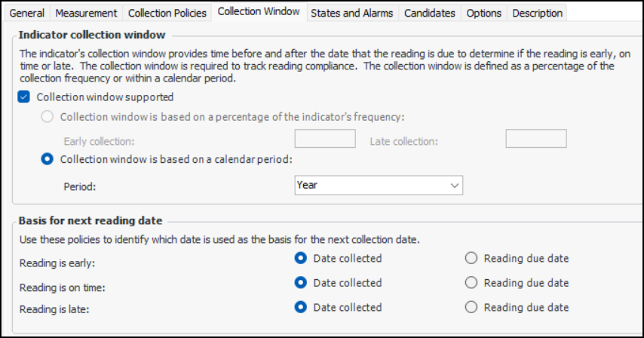Screen dimensions: 644x338
Task: Click the Late collection input field
Action: click(535, 139)
